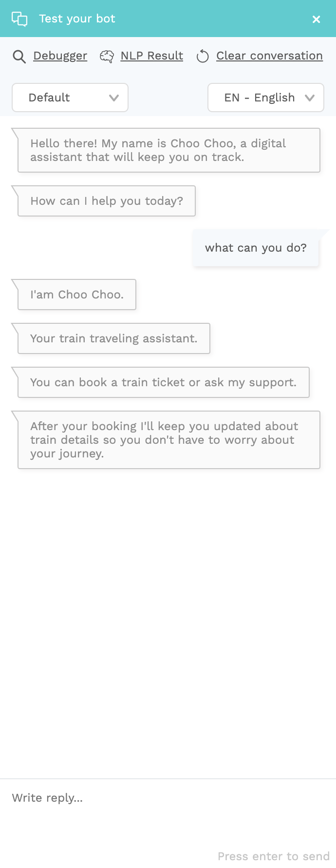Click the chevron on Default selector
The image size is (336, 868).
click(114, 98)
